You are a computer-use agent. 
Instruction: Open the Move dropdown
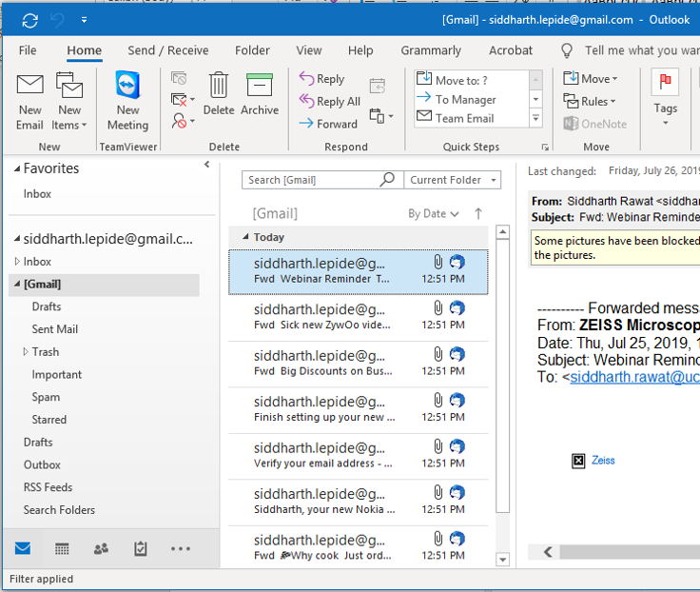(591, 79)
